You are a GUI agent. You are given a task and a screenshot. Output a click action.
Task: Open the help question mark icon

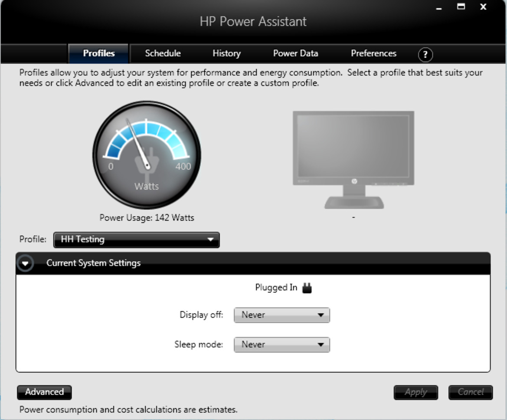(x=425, y=54)
